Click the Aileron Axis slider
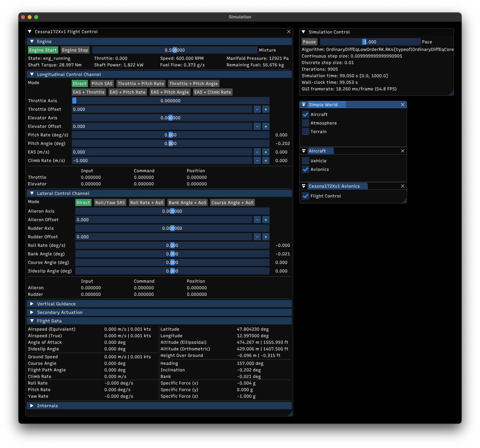Viewport: 480px width, 448px height. pos(172,211)
